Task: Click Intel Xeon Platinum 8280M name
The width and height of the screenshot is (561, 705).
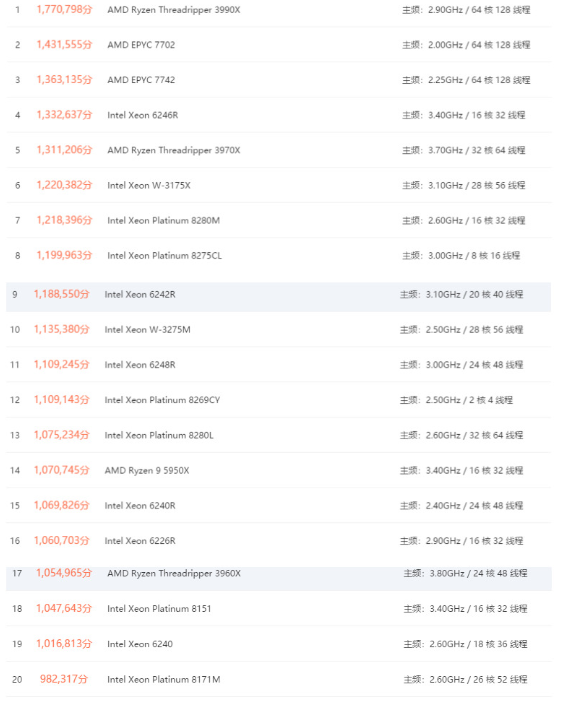Action: pos(163,220)
